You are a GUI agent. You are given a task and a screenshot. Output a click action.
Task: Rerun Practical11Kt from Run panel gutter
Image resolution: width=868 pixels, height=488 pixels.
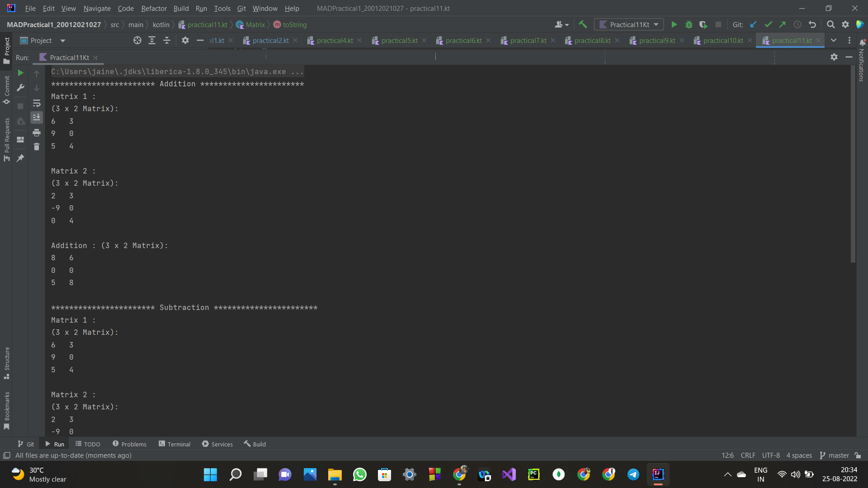(x=20, y=73)
